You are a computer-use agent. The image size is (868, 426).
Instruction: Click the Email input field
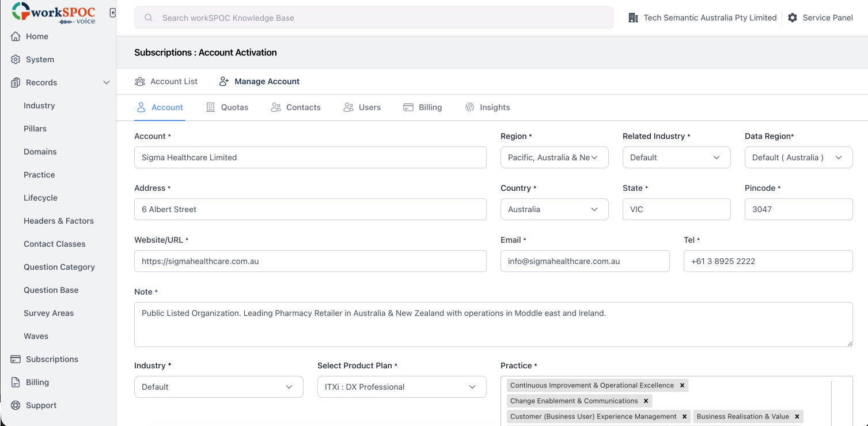click(x=585, y=261)
